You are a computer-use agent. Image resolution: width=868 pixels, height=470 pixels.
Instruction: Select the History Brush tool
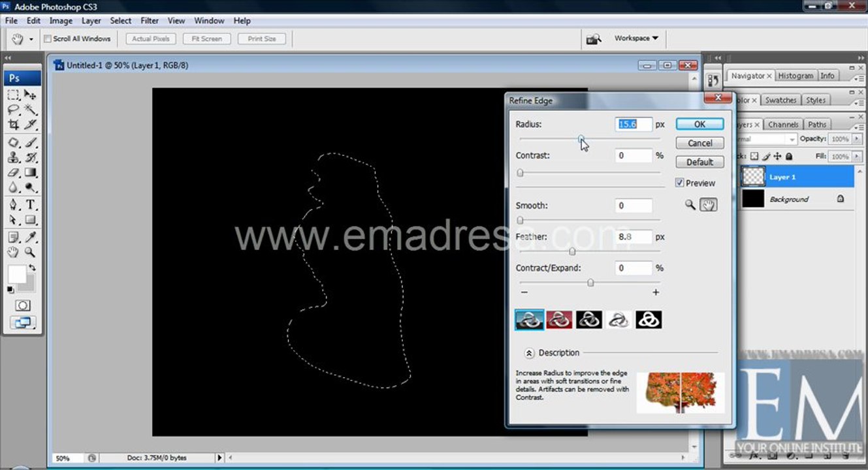pos(30,157)
